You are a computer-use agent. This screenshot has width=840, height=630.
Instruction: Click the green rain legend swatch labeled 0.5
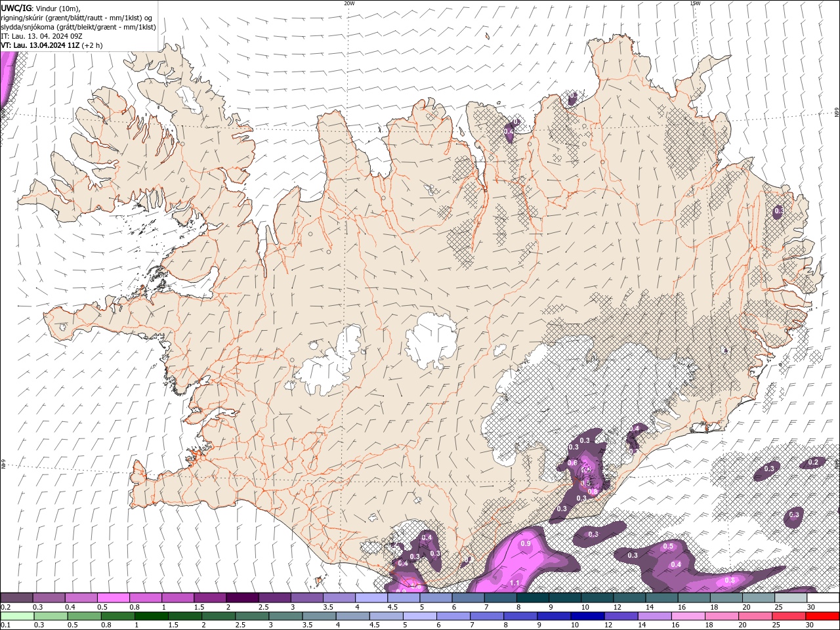(x=85, y=616)
